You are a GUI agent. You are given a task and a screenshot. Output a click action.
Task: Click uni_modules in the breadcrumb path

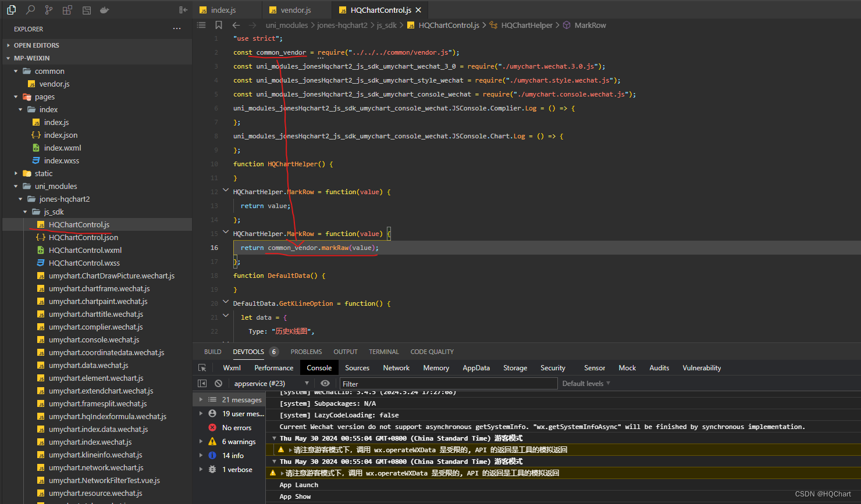(x=287, y=25)
